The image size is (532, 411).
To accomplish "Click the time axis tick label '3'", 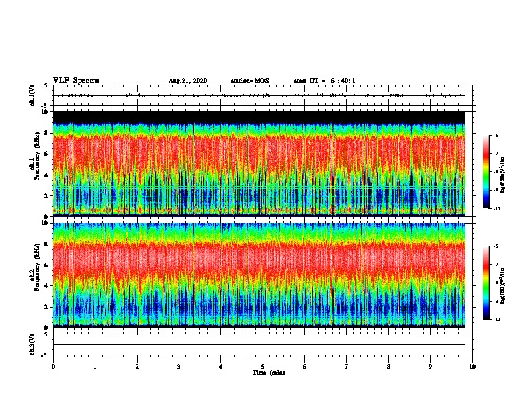I will click(x=179, y=367).
